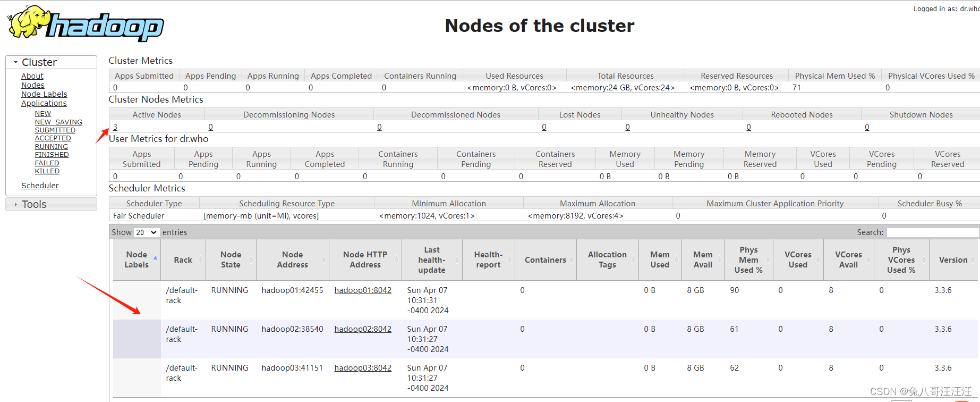
Task: Collapse the Cluster section
Action: (x=51, y=62)
